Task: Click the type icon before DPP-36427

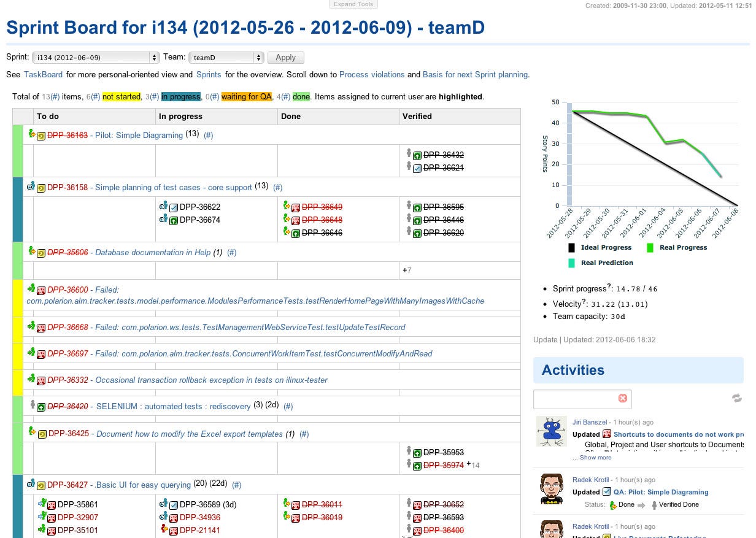Action: [x=41, y=485]
